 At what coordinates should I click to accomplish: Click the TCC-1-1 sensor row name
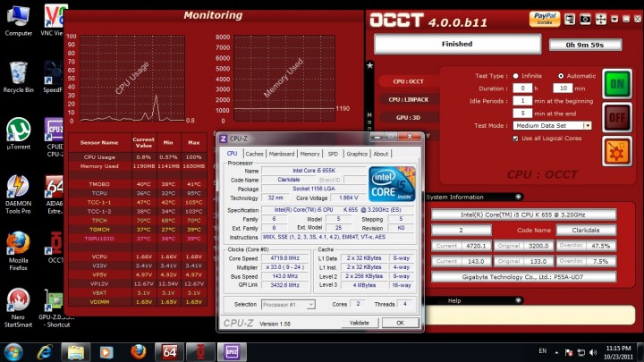pyautogui.click(x=99, y=202)
